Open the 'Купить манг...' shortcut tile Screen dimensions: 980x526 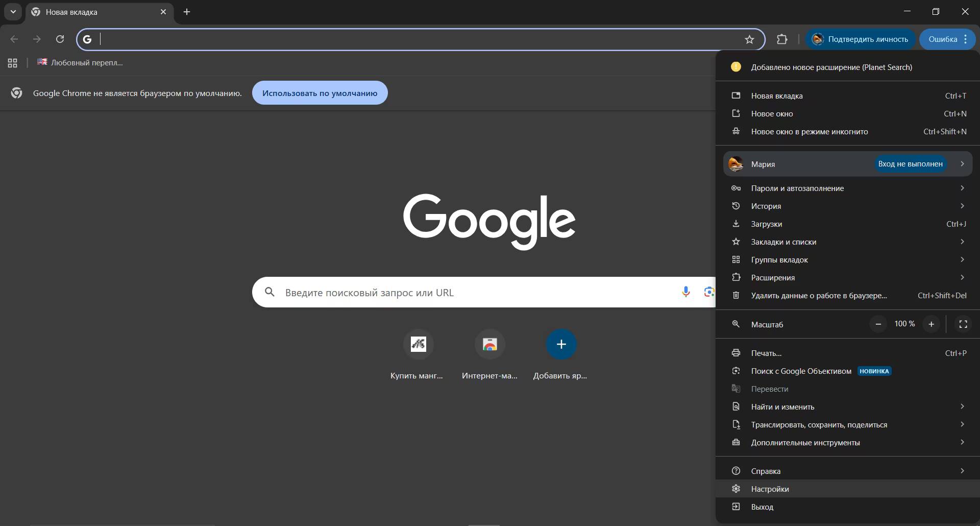[418, 355]
